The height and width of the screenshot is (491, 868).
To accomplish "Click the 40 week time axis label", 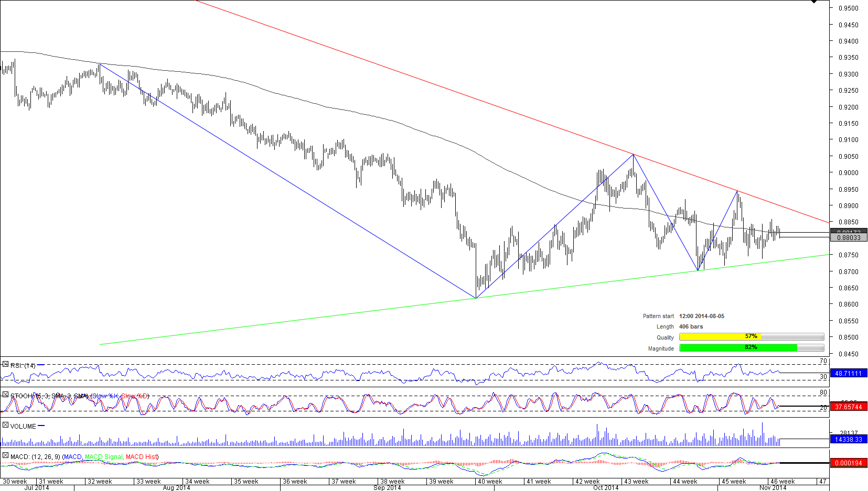I will 490,481.
